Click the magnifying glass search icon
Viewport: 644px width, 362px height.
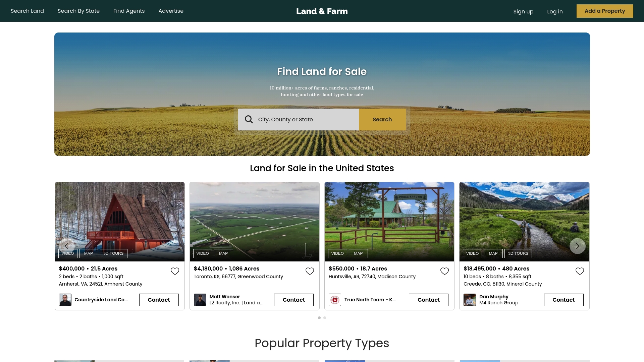click(x=249, y=119)
